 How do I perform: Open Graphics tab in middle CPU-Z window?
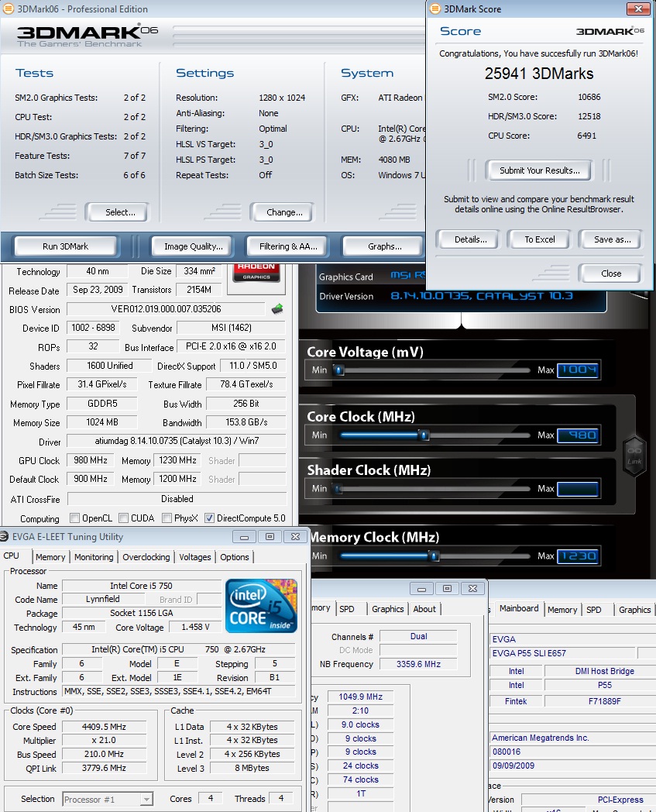(388, 609)
